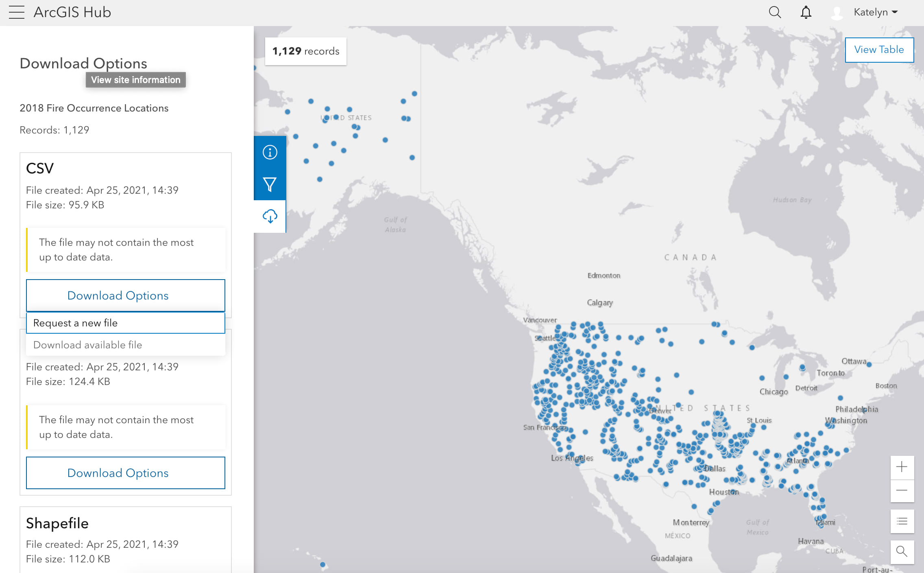The image size is (924, 573).
Task: Zoom out on the map
Action: 902,490
